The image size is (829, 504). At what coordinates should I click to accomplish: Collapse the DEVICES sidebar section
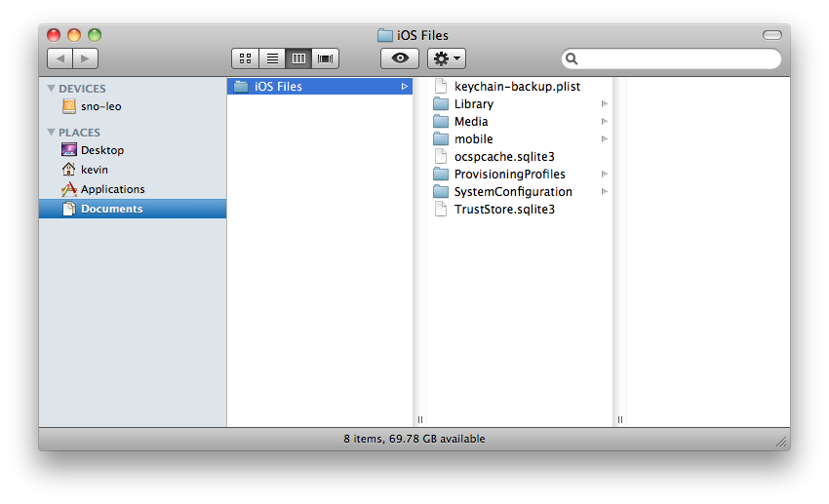(52, 89)
